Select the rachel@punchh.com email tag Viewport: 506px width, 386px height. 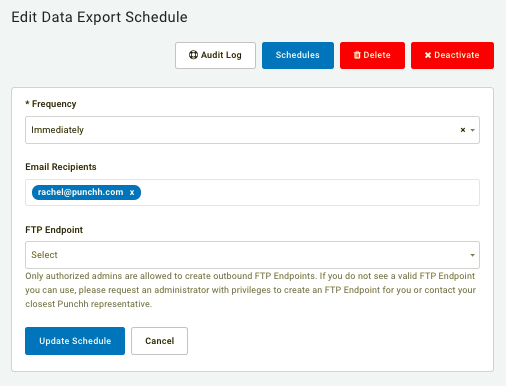[86, 192]
